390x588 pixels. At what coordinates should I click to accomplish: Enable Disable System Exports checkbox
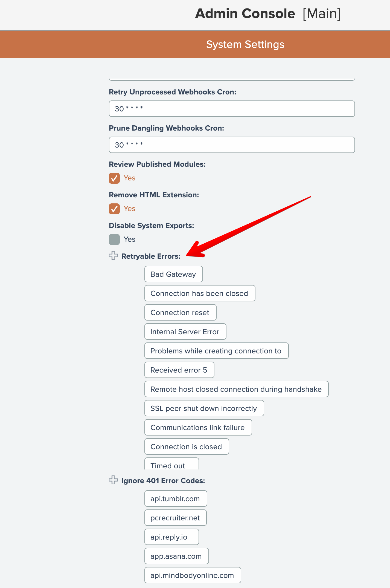(x=114, y=240)
